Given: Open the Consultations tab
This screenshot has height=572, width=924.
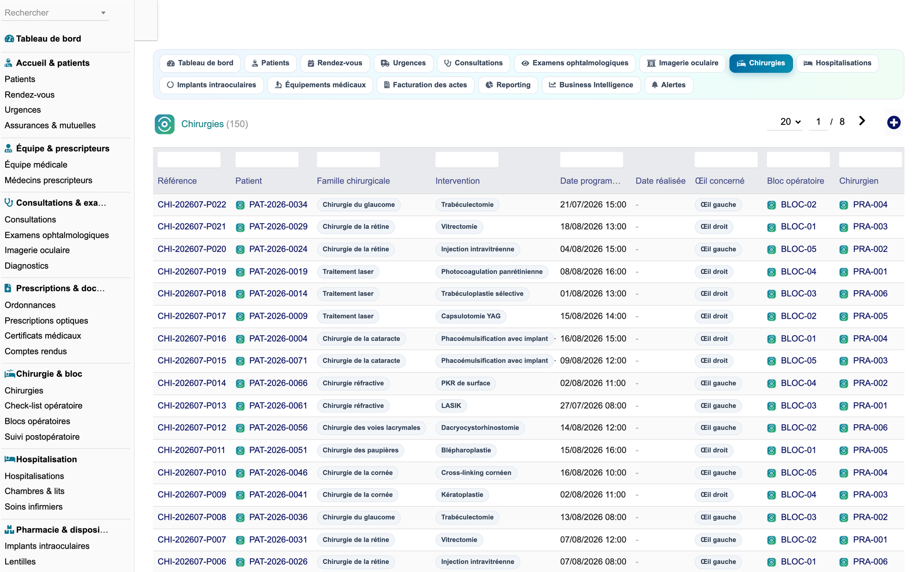Looking at the screenshot, I should pyautogui.click(x=473, y=63).
